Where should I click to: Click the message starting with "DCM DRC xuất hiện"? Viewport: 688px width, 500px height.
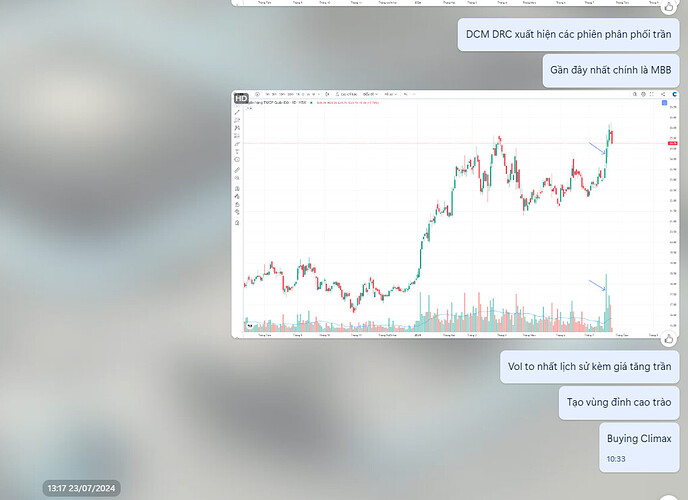click(x=568, y=37)
